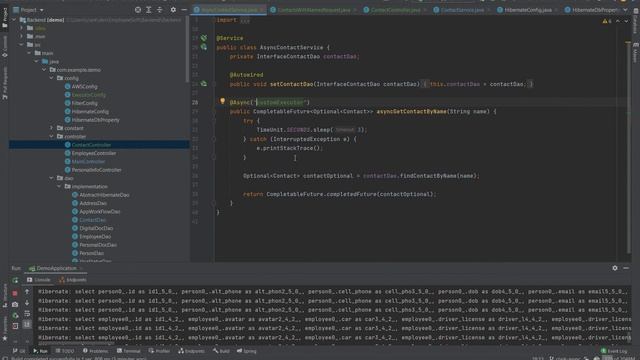Click the warnings indicator in editor corner
Image resolution: width=640 pixels, height=360 pixels.
pos(607,21)
